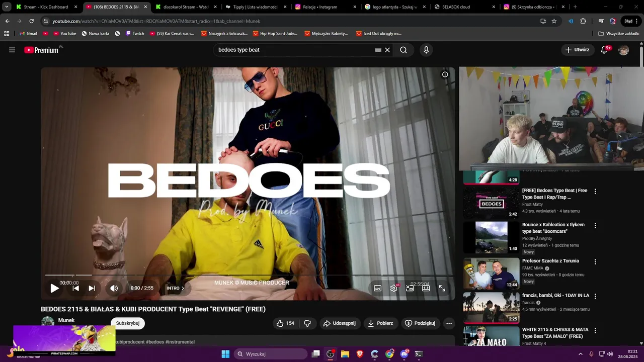Open new browser tab with plus

575,7
